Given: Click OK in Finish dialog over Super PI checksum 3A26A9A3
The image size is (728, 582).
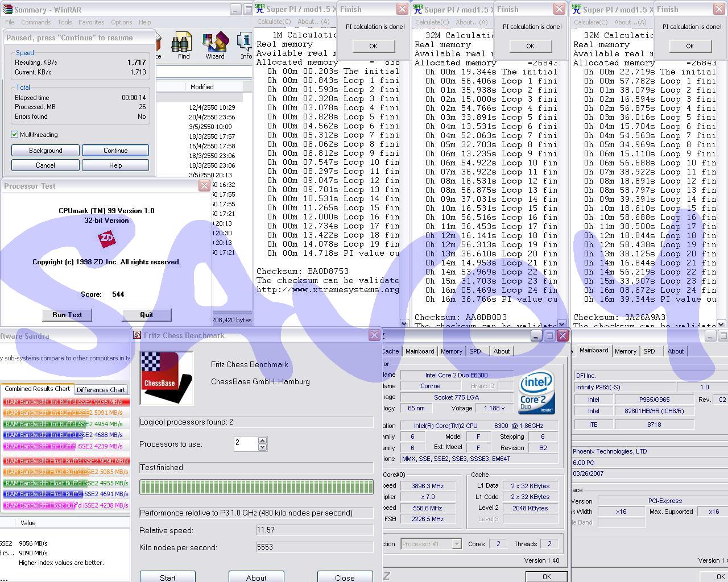Looking at the screenshot, I should pyautogui.click(x=690, y=46).
